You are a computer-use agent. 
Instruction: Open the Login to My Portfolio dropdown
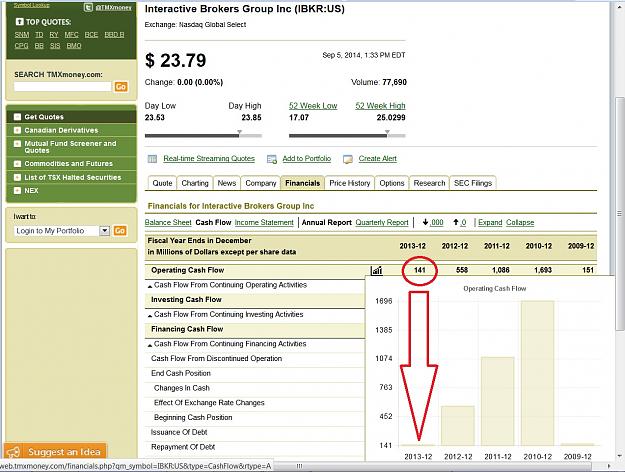pos(104,231)
